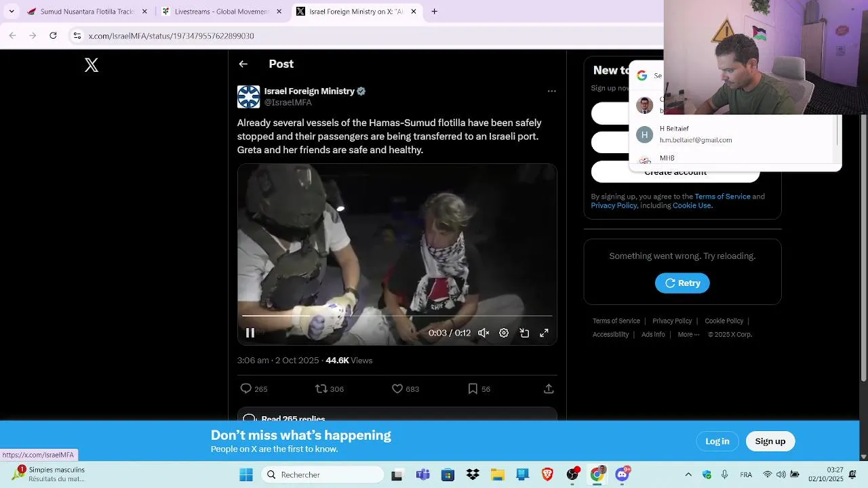
Task: Click Log in on the bottom banner
Action: pos(717,441)
